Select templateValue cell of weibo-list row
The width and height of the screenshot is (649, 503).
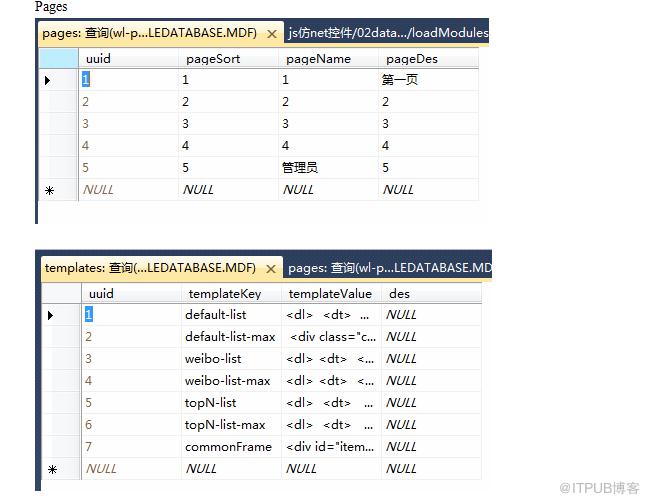pyautogui.click(x=331, y=359)
